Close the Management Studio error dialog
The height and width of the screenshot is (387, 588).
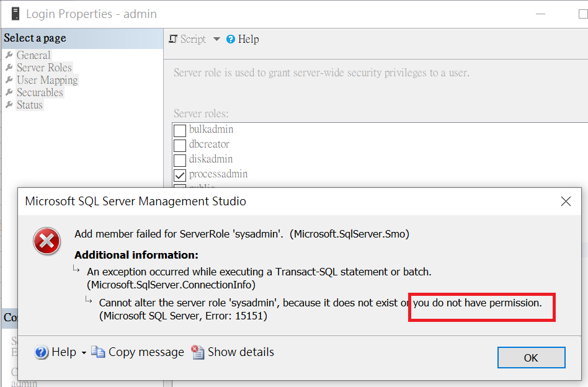[x=566, y=202]
